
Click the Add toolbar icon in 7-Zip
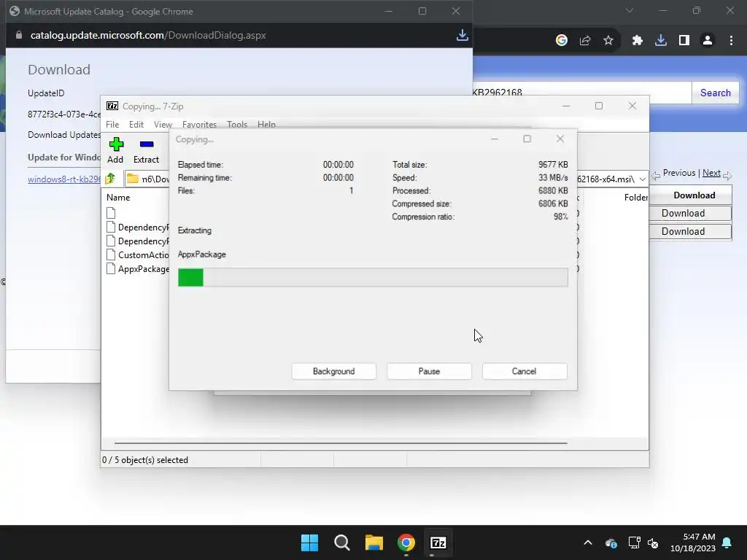pyautogui.click(x=116, y=144)
